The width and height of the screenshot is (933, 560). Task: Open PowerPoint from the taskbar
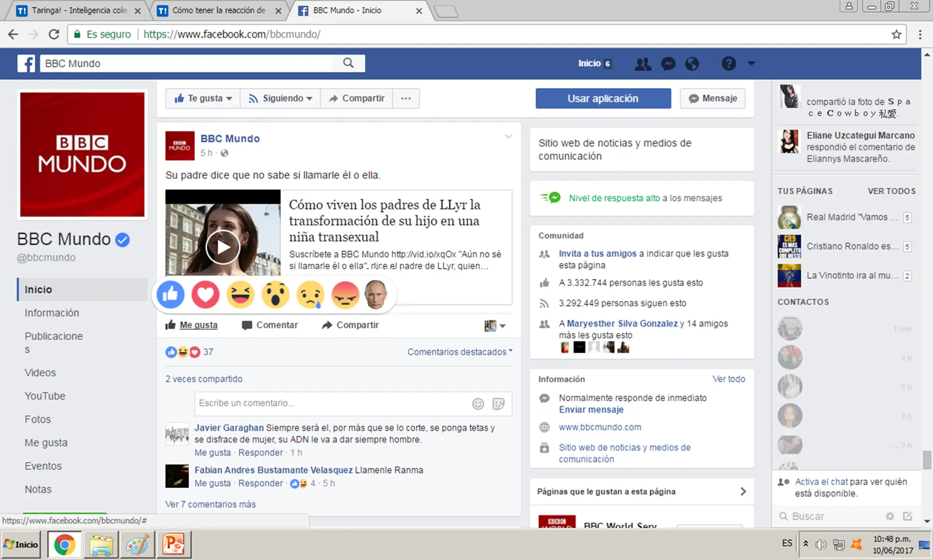pos(174,544)
